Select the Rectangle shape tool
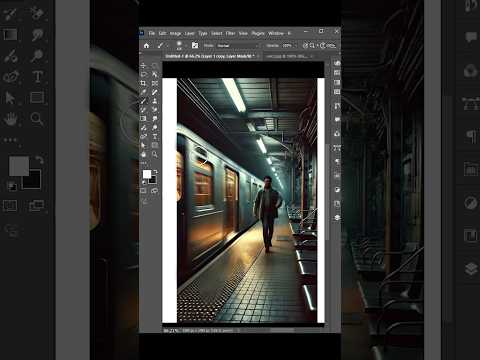The image size is (480, 360). coord(154,145)
